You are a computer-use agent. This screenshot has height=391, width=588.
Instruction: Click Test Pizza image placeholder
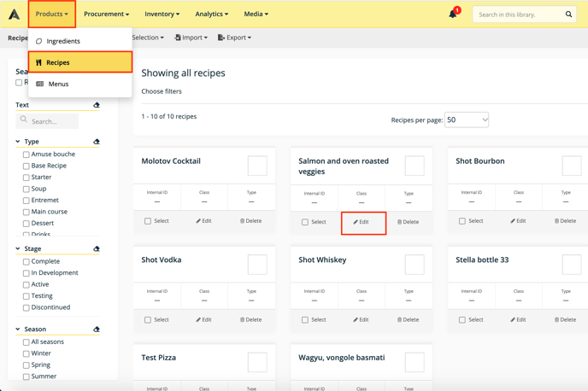pos(257,362)
